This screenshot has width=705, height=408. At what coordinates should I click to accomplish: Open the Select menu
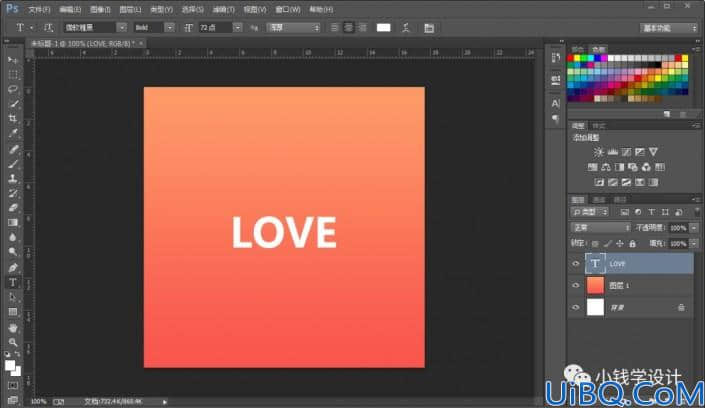[x=193, y=9]
